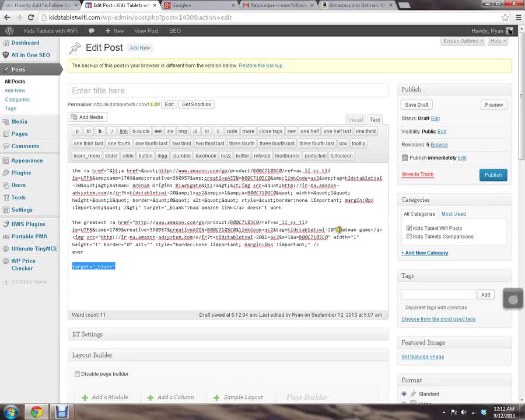
Task: Show hidden tray icons arrow
Action: pyautogui.click(x=444, y=412)
